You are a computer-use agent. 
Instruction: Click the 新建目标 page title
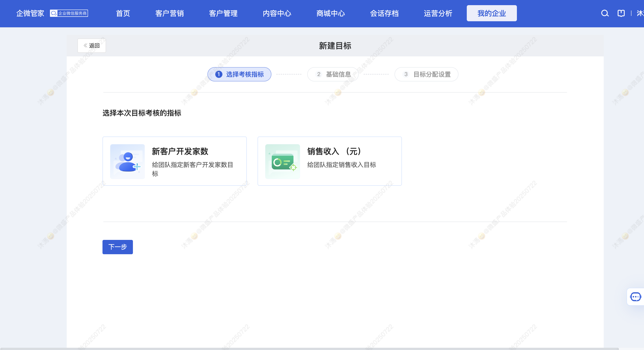(335, 46)
